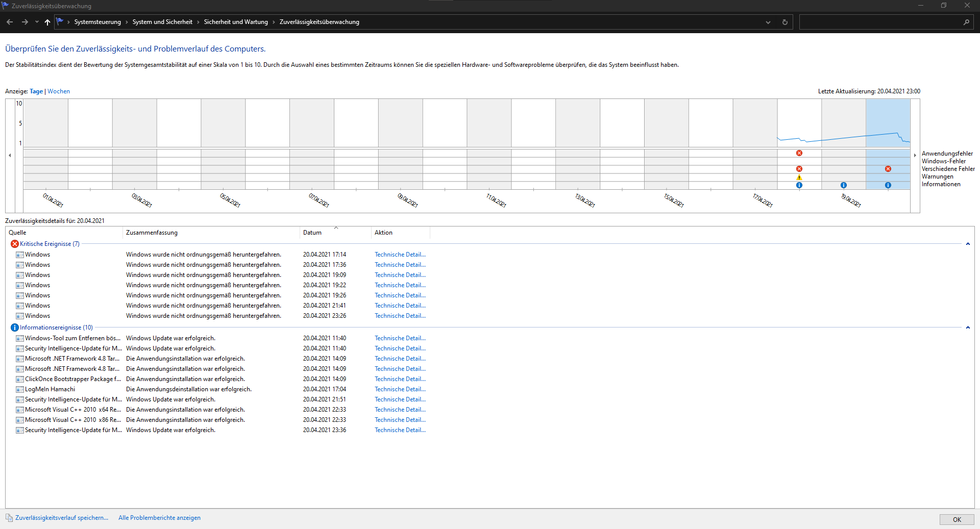Sort by Zusammenfassung column header
980x529 pixels.
coord(211,233)
